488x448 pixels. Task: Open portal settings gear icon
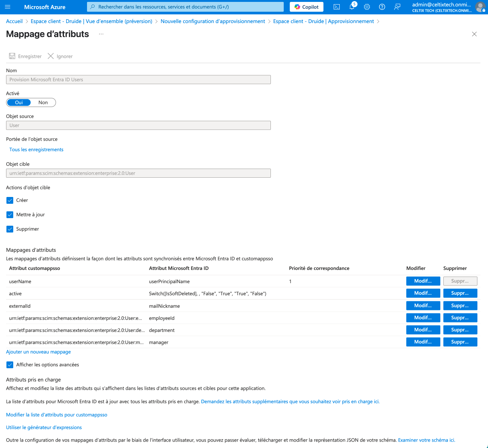(367, 7)
